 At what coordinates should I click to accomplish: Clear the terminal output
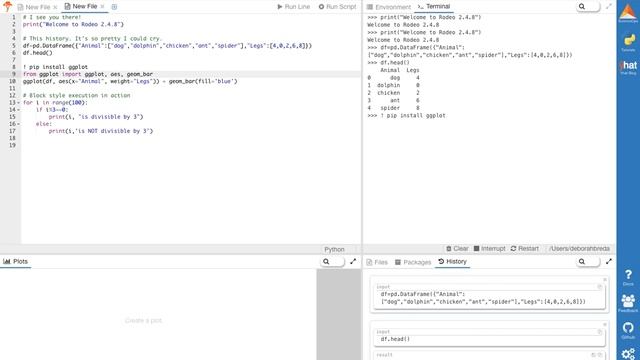pos(457,249)
